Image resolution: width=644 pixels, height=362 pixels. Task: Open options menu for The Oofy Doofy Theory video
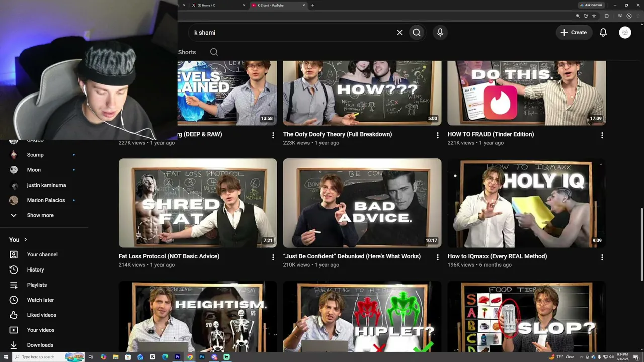[437, 135]
